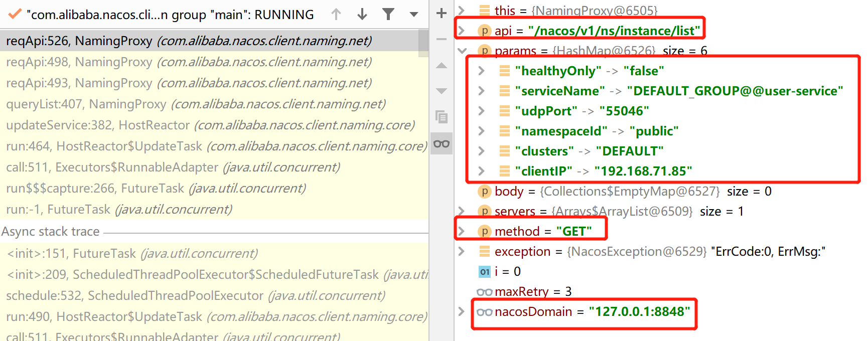The image size is (868, 341).
Task: Click the serviceName entry icon
Action: point(505,91)
